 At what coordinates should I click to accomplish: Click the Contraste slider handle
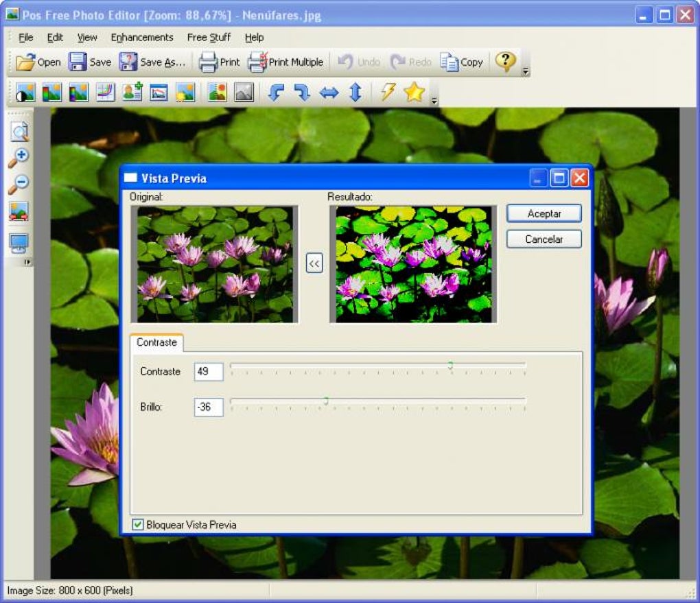450,366
